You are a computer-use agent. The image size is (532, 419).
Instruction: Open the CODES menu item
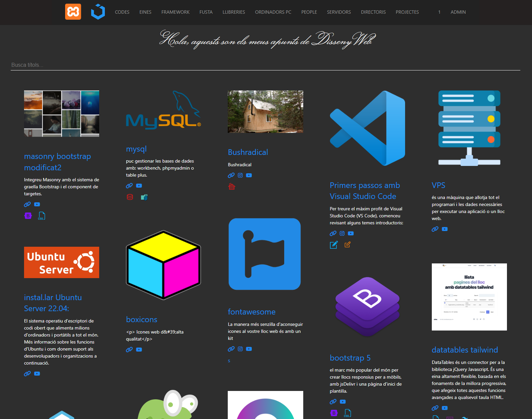122,12
